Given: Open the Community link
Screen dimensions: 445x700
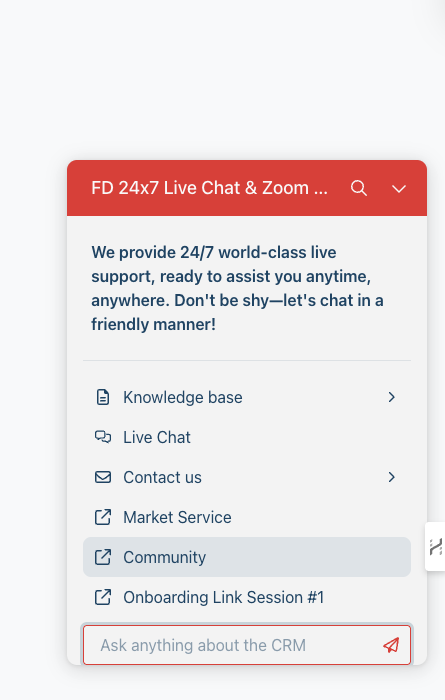Looking at the screenshot, I should pos(247,557).
